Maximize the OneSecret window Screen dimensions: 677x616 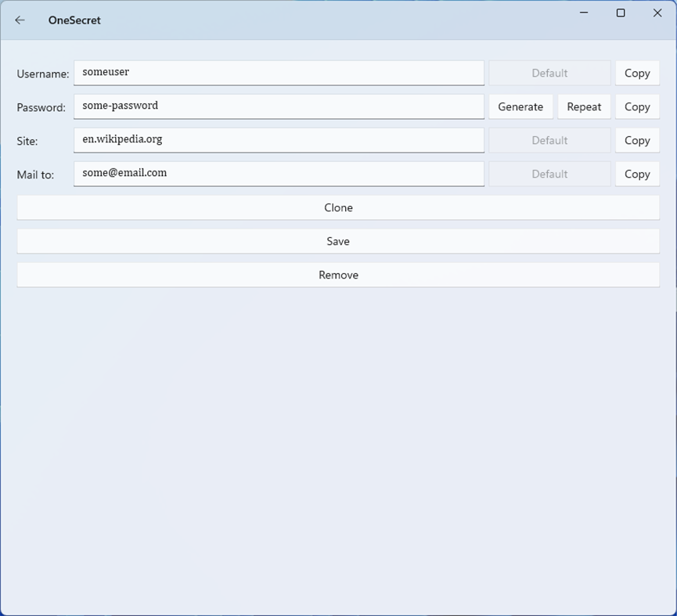click(x=620, y=13)
